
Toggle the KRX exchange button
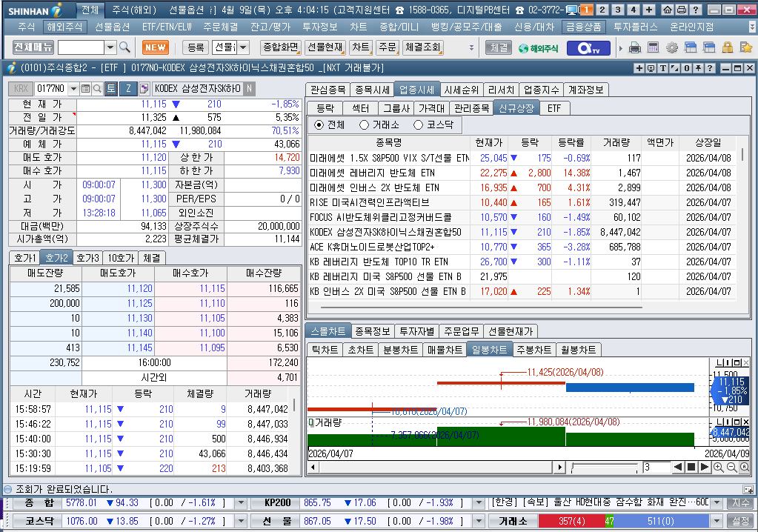[21, 88]
